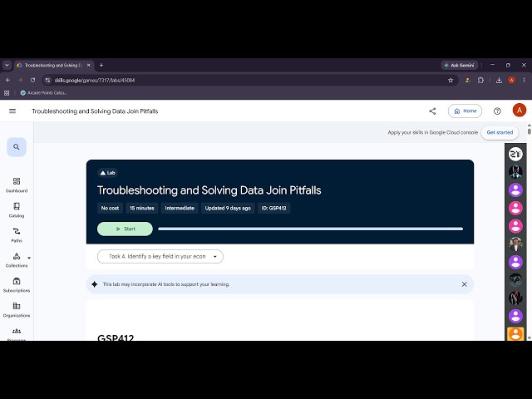Click the address bar URL
This screenshot has height=399, width=532.
pos(95,81)
